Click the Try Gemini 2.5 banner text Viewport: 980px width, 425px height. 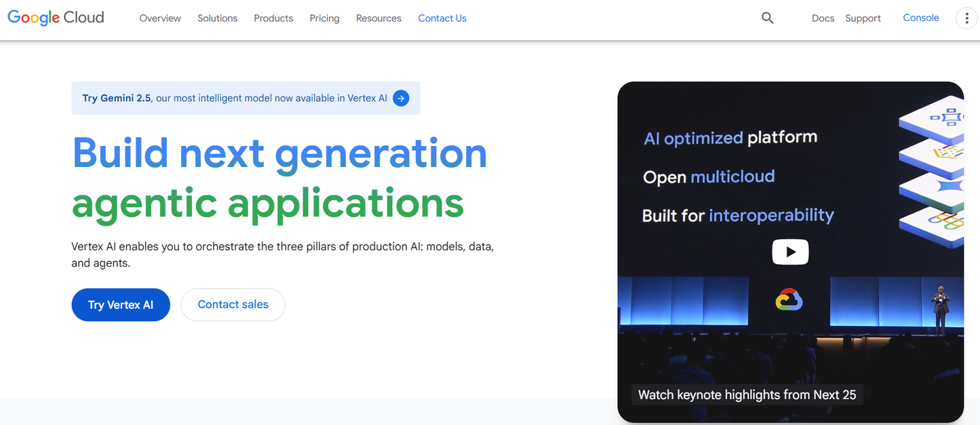(235, 98)
